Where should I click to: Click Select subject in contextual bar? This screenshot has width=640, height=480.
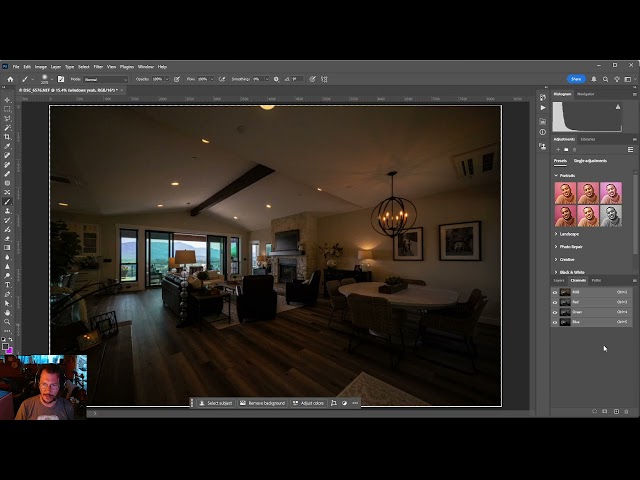click(x=216, y=403)
